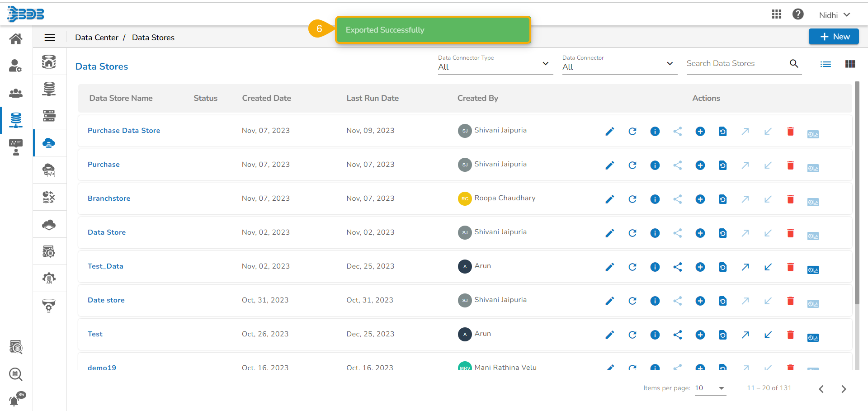Viewport: 868px width, 411px height.
Task: Toggle the hamburger side menu
Action: (50, 38)
